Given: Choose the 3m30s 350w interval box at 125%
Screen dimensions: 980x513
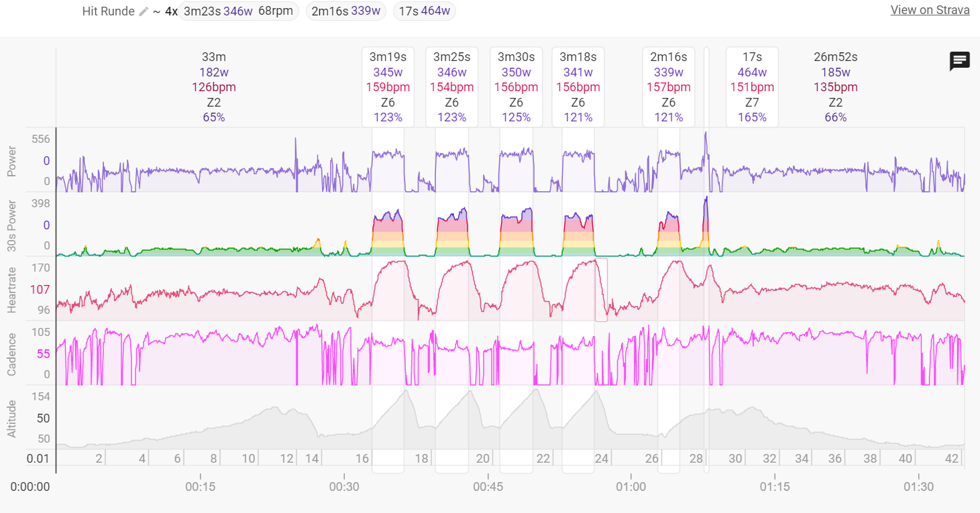Looking at the screenshot, I should click(516, 87).
